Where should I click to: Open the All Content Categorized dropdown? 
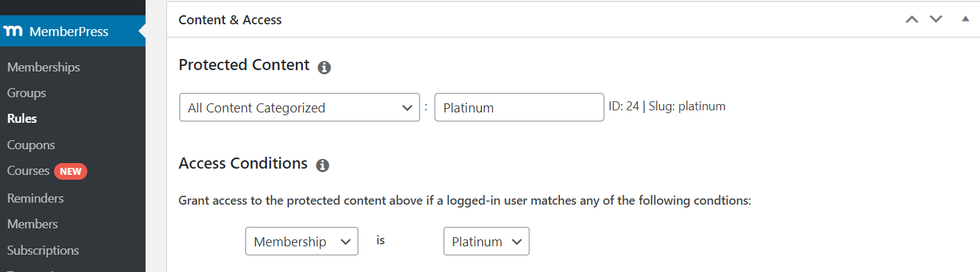point(299,108)
